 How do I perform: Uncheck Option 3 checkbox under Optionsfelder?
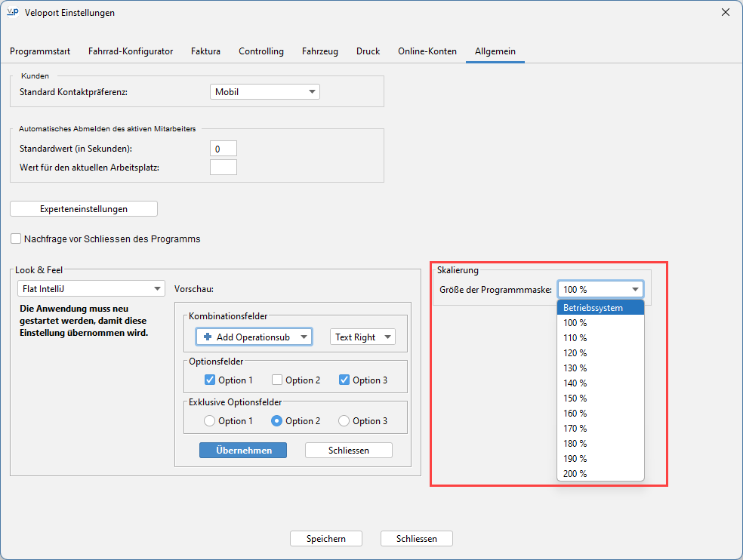(x=344, y=380)
